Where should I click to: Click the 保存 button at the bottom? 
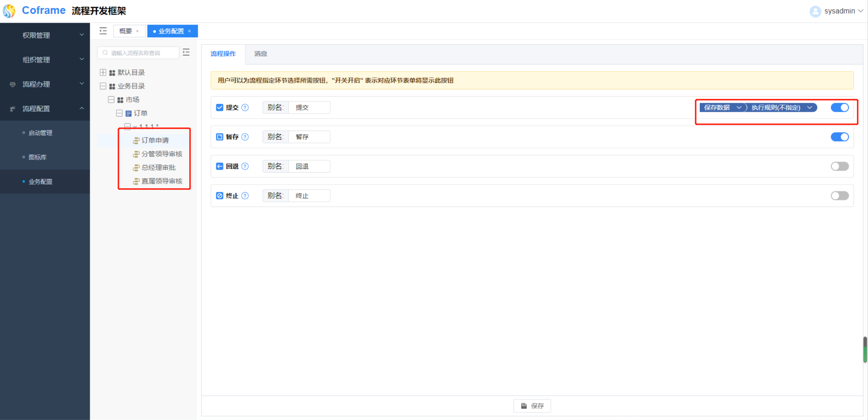click(x=532, y=406)
